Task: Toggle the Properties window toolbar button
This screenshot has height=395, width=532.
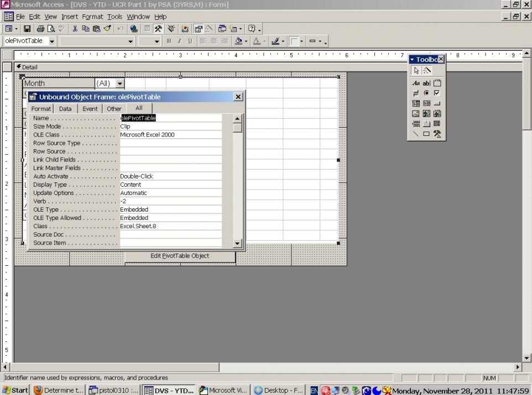Action: (x=198, y=29)
